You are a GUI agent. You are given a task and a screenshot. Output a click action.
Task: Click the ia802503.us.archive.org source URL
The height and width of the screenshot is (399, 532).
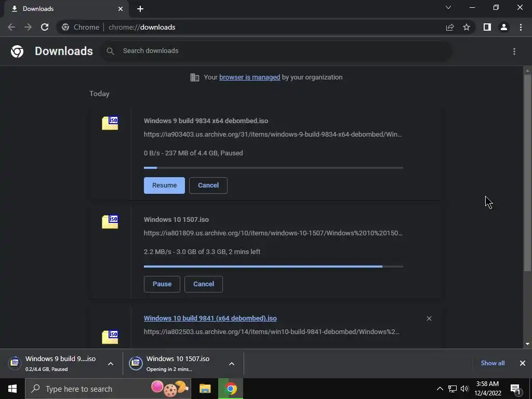[x=272, y=332]
